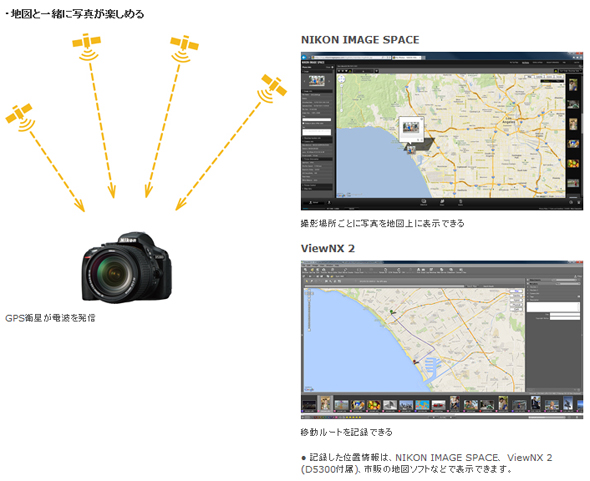Show previous photo with left panel left arrow

(304, 81)
